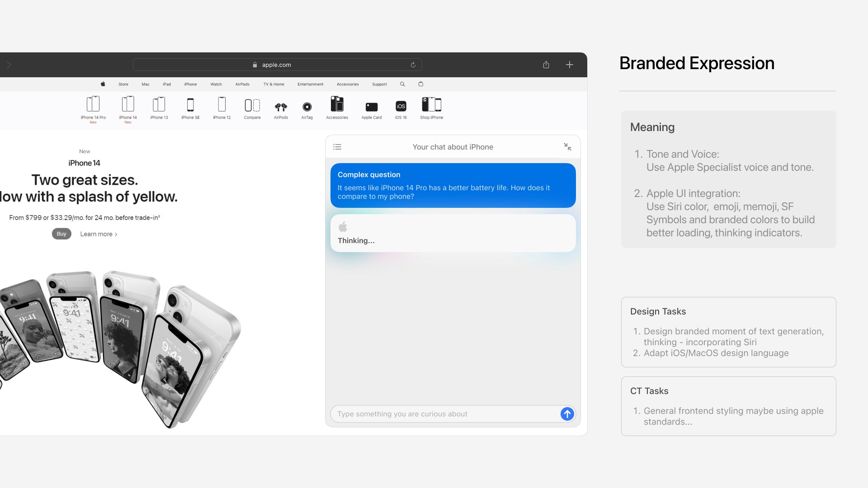
Task: Click 'Adapt iOS/MacOS design language' text
Action: coord(716,353)
